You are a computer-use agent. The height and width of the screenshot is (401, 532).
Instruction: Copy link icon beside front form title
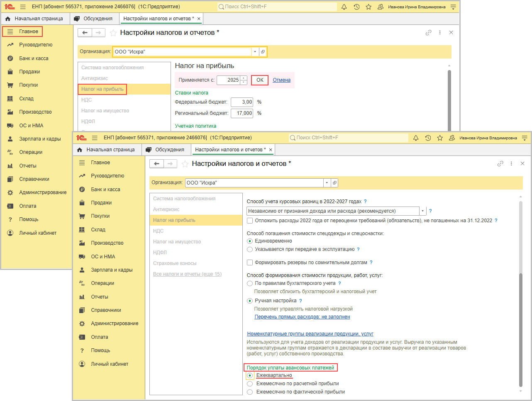click(500, 164)
